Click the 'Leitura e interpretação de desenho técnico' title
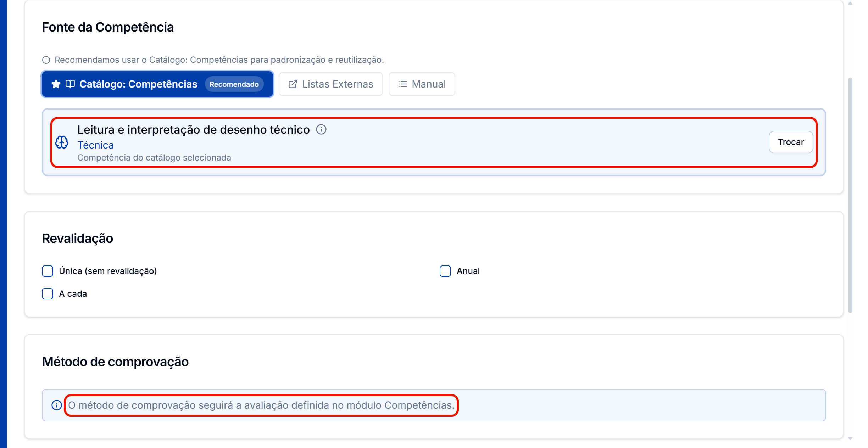Screen dimensions: 868x448 [194, 130]
